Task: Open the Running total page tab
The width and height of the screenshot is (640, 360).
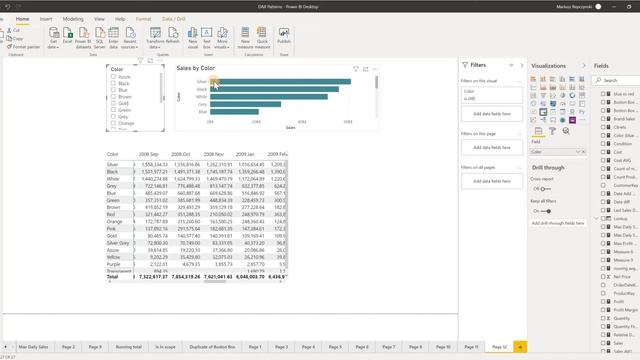Action: [129, 347]
